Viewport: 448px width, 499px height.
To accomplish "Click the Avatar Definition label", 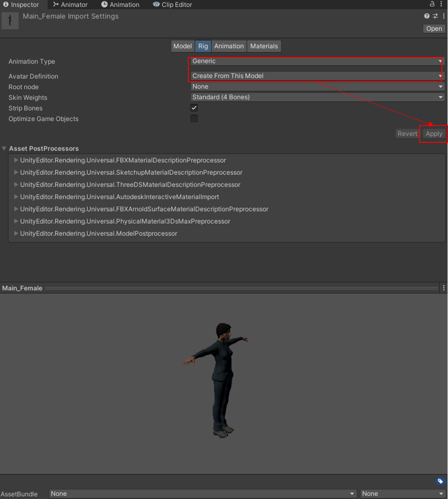I will [x=33, y=76].
